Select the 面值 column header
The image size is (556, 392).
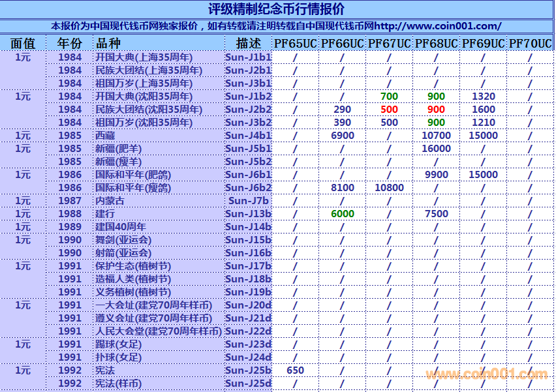(23, 44)
